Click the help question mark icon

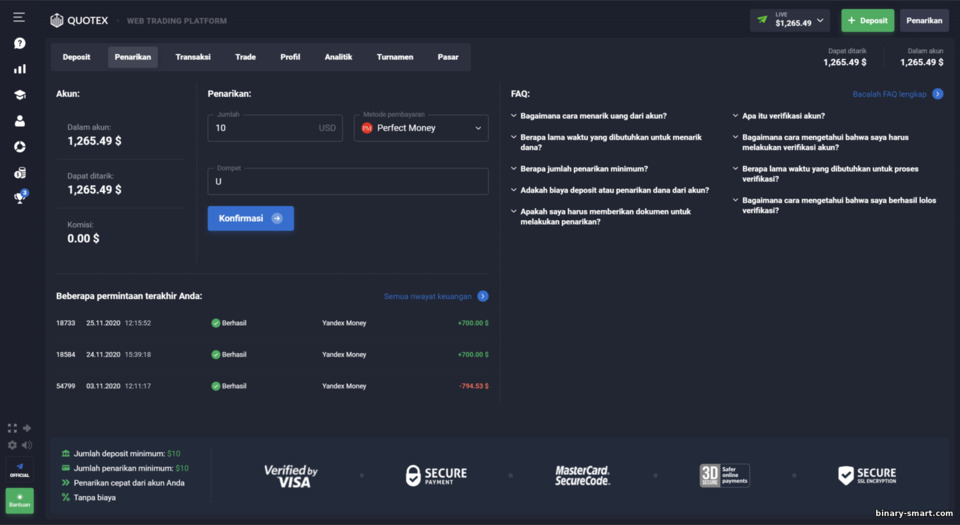coord(20,43)
